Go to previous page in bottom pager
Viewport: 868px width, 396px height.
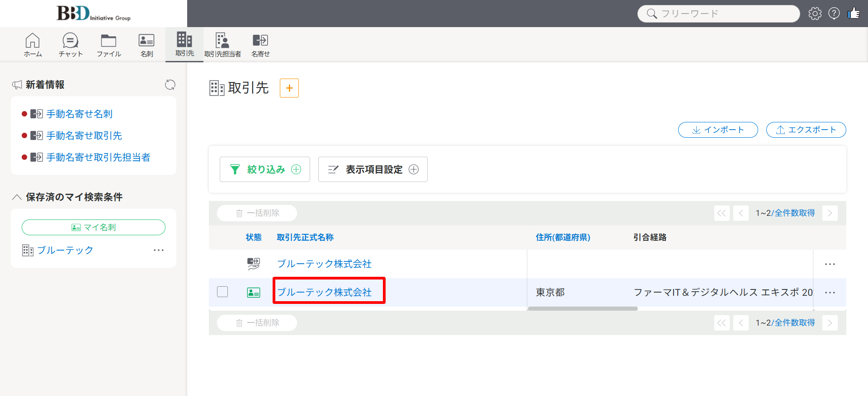(741, 323)
